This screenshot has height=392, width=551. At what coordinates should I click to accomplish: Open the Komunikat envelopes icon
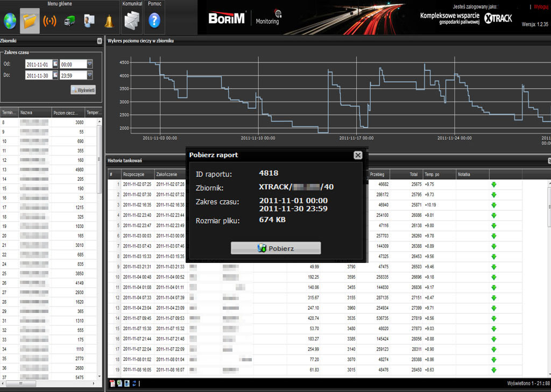pos(132,21)
